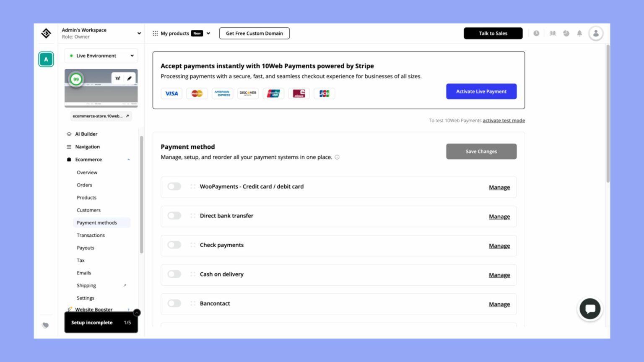
Task: Open the usage pie chart icon
Action: pyautogui.click(x=566, y=33)
